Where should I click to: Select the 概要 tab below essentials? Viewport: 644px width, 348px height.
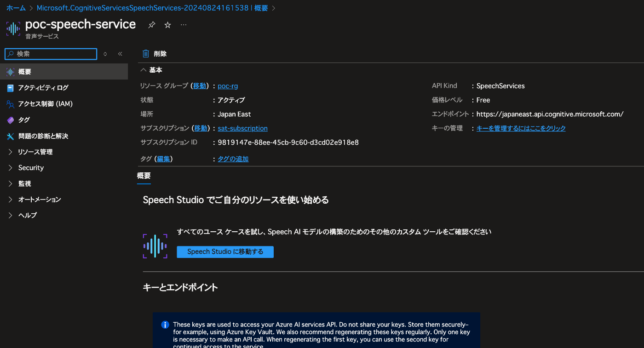click(144, 176)
